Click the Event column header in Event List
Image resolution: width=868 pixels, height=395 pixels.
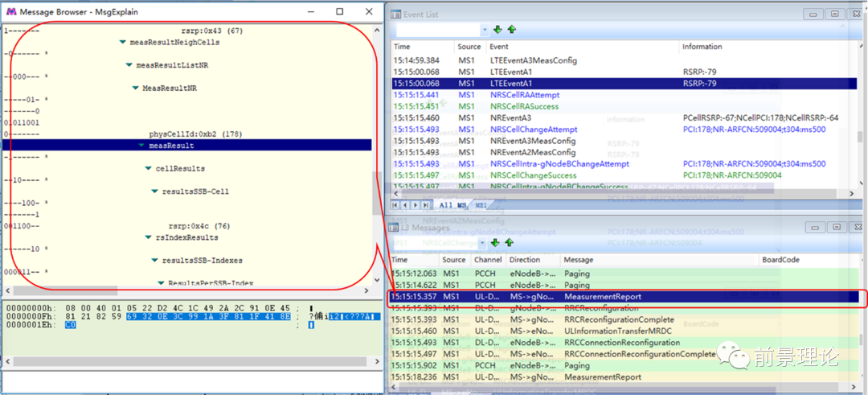click(583, 47)
